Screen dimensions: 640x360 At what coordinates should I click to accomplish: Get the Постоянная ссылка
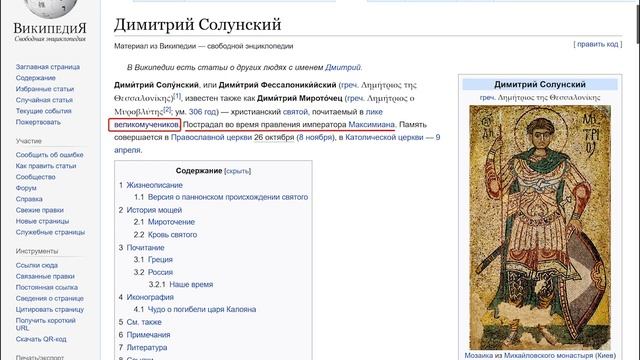[x=47, y=287]
